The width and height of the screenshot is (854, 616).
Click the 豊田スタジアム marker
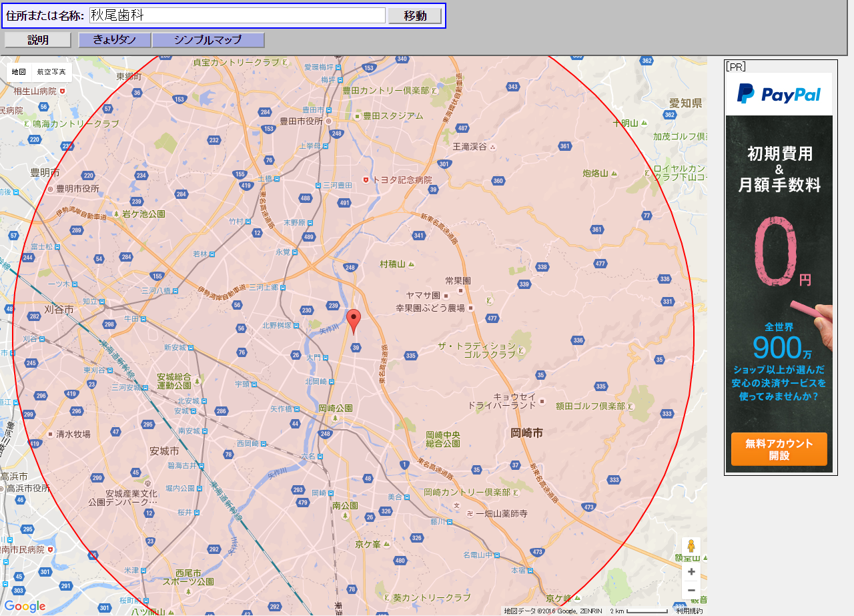[x=358, y=115]
